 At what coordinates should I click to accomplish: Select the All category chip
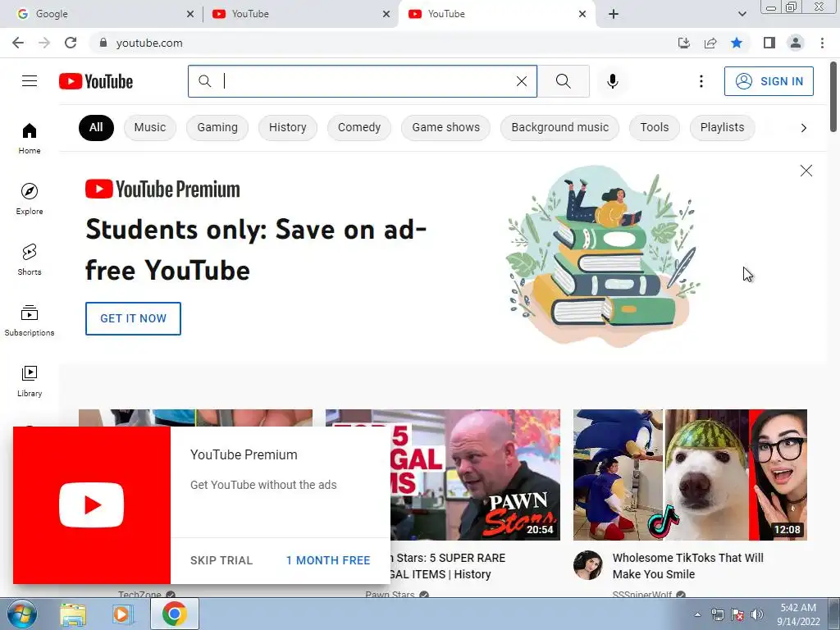[96, 127]
